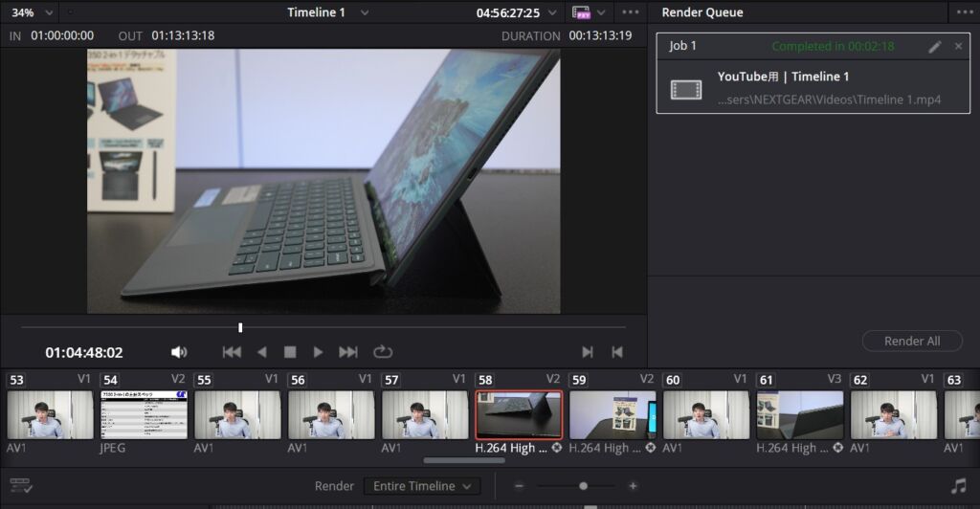Remove Job 1 from the render queue
This screenshot has height=509, width=980.
(959, 46)
